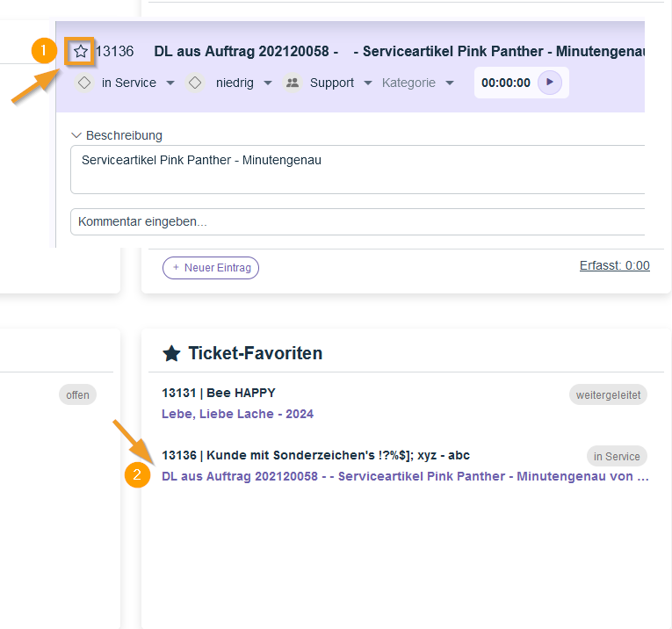Click the Beschreibung description text box

351,170
